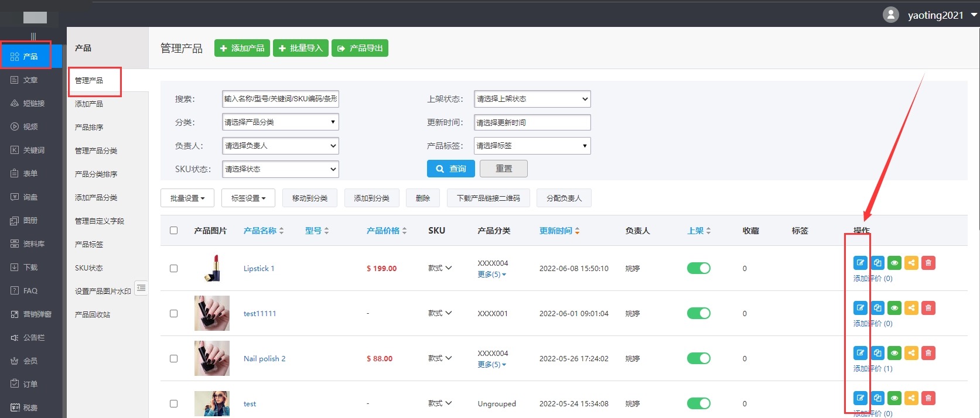Click the green preview eye icon for Nail polish 2
Viewport: 980px width, 418px height.
894,353
